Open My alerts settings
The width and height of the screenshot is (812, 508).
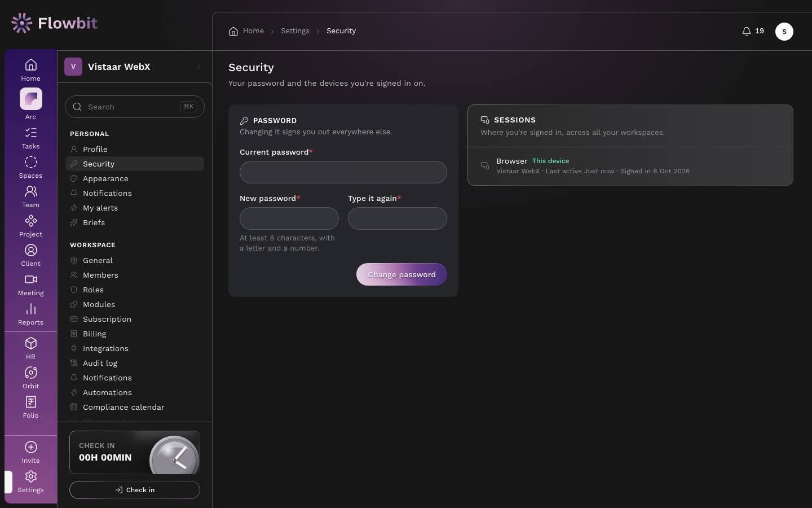(x=134, y=208)
